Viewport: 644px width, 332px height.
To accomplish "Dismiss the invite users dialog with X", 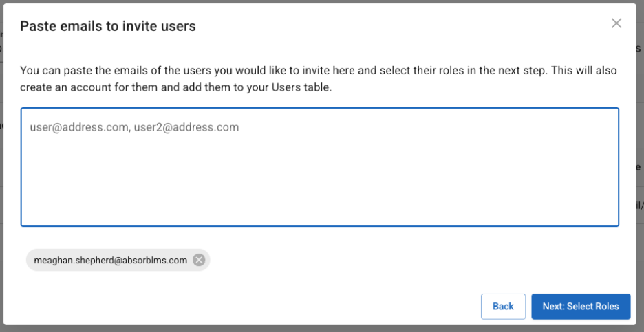I will click(616, 23).
